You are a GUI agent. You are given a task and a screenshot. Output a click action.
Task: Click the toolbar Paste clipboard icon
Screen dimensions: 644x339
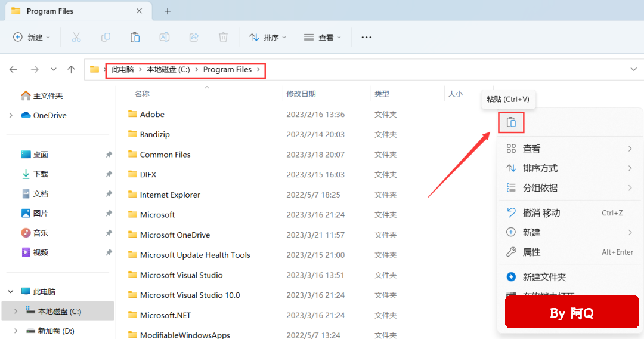135,37
